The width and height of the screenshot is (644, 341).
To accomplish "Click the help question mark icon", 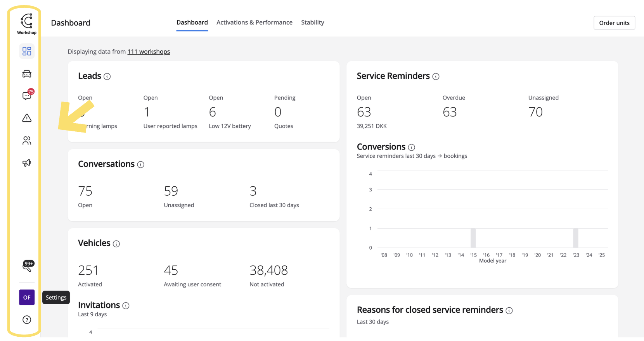I will pyautogui.click(x=27, y=320).
